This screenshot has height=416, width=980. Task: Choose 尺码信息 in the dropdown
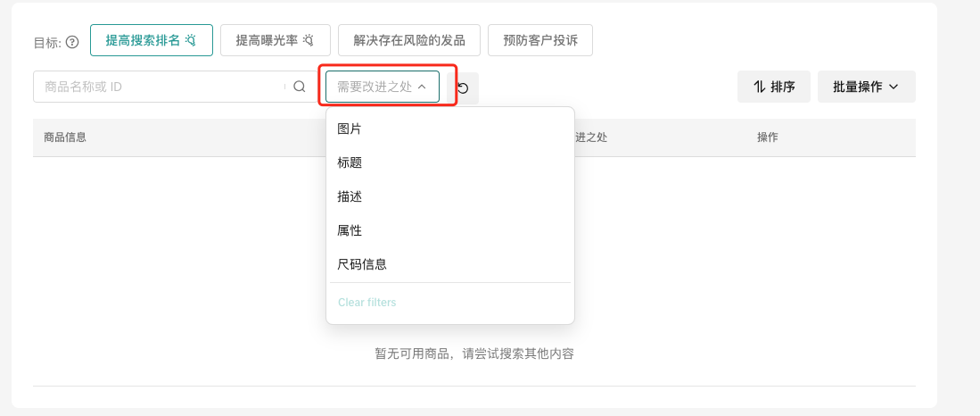[362, 264]
